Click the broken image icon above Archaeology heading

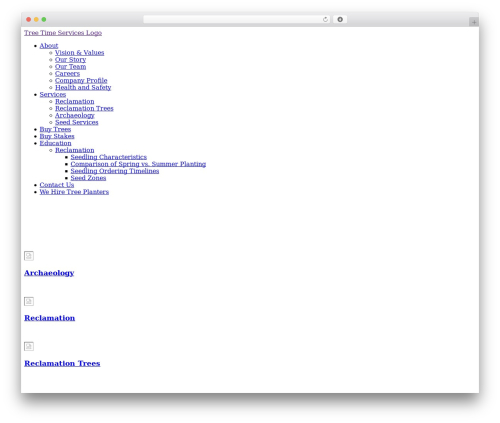[x=29, y=256]
